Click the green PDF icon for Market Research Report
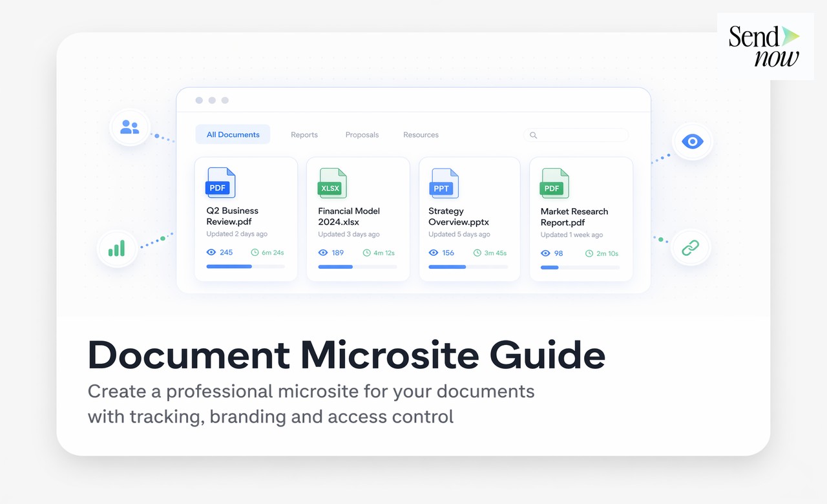827x504 pixels. (x=554, y=184)
